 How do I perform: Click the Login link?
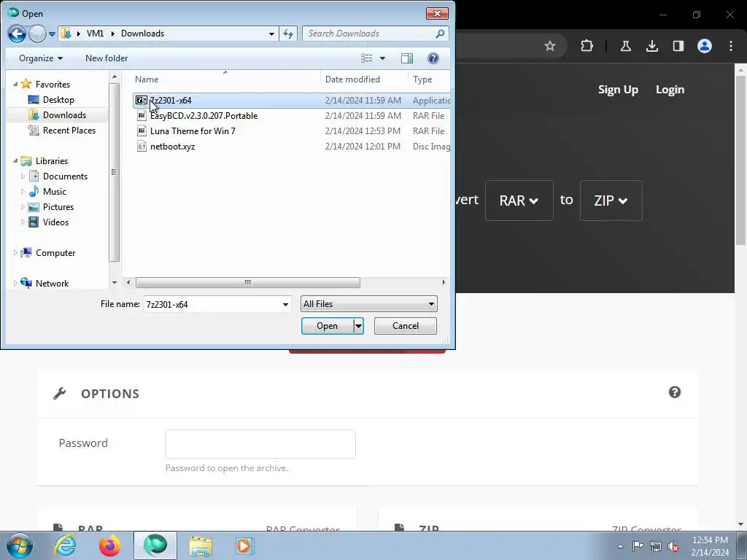(670, 90)
